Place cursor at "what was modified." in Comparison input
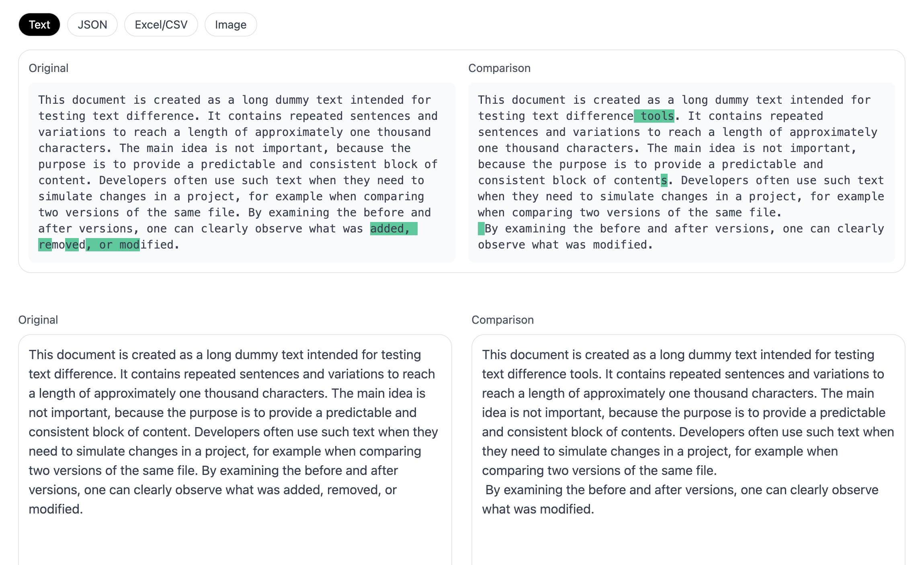The height and width of the screenshot is (565, 924). tap(538, 510)
